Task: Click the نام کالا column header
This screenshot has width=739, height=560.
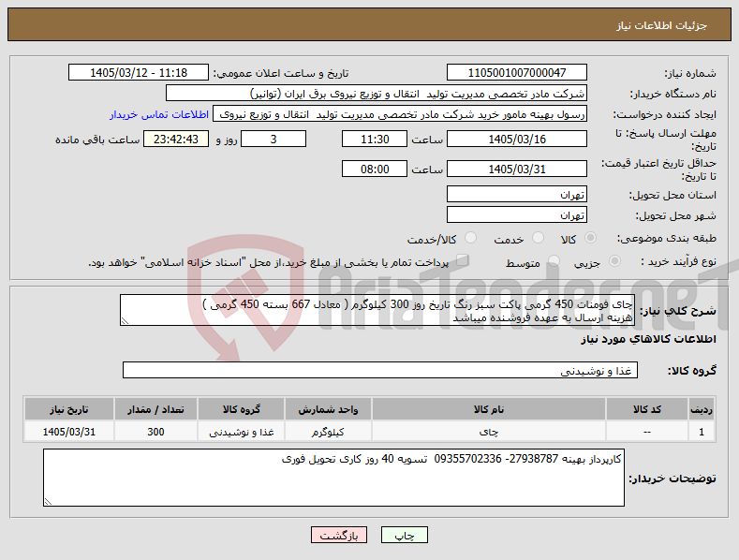Action: (489, 409)
